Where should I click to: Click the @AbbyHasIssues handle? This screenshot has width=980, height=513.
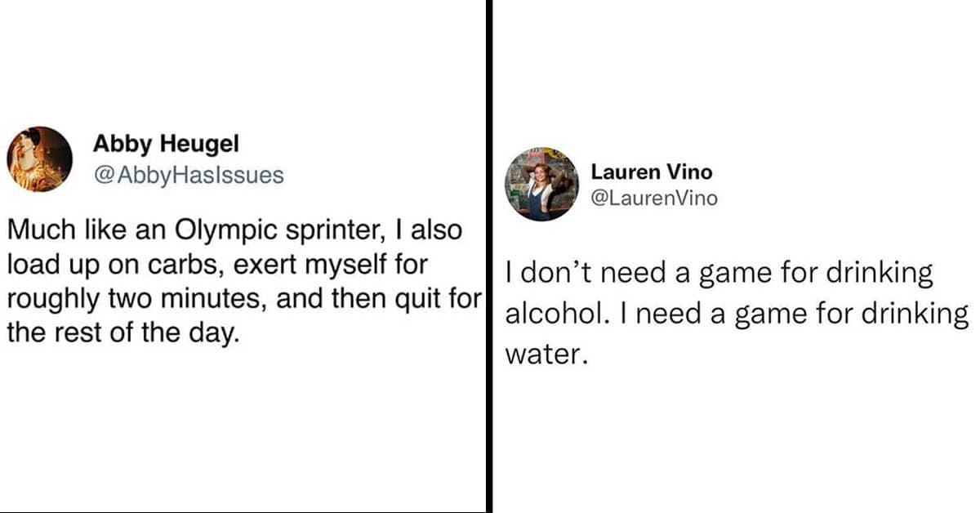pos(188,174)
